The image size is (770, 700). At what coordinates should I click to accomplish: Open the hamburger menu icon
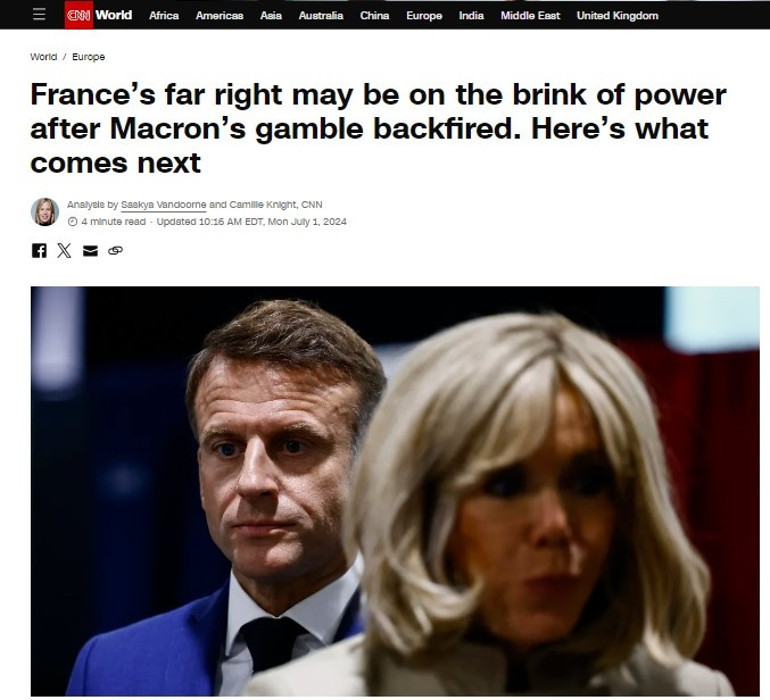[x=39, y=15]
